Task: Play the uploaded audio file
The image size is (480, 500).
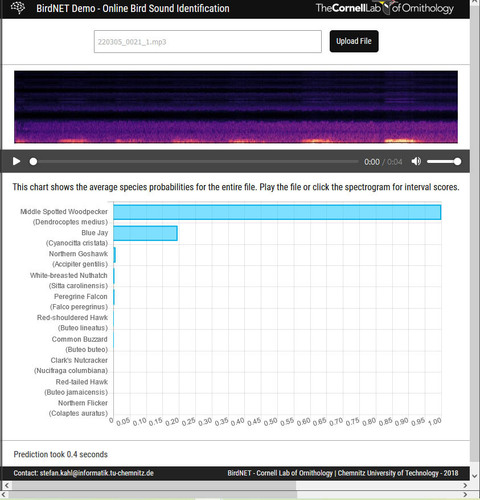Action: (x=16, y=162)
